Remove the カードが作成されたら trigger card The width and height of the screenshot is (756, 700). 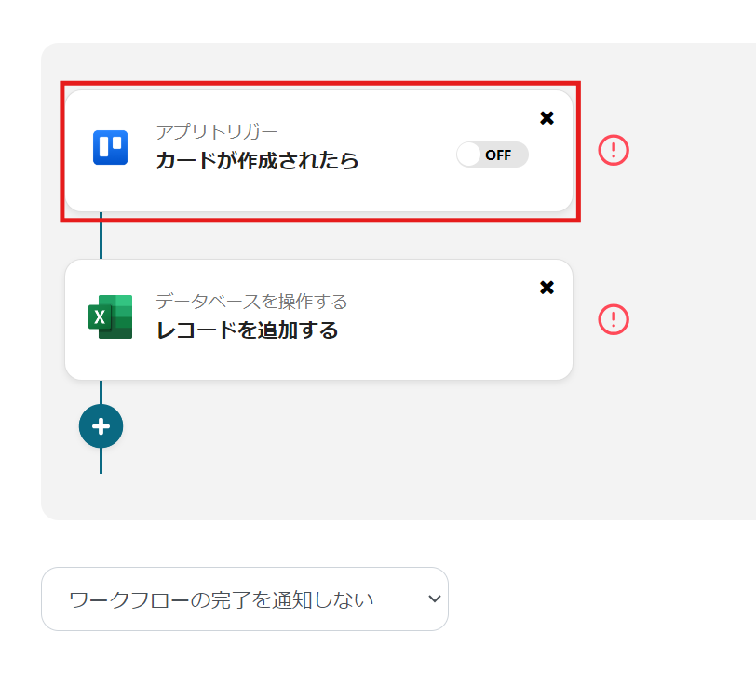547,117
